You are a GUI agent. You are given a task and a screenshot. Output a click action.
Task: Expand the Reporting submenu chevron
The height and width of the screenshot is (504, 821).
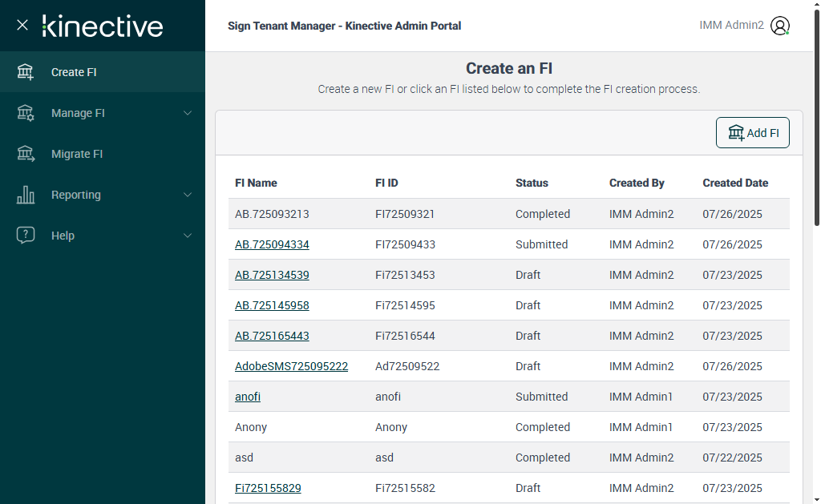tap(188, 195)
